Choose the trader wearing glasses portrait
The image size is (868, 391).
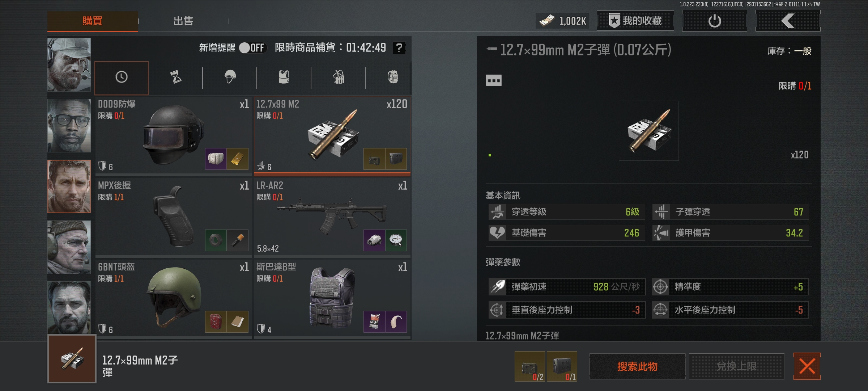69,125
